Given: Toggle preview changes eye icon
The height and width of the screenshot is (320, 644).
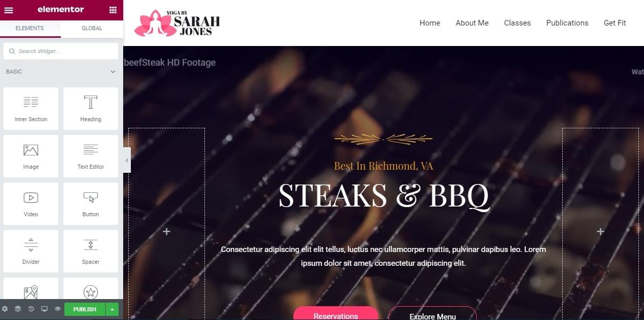Looking at the screenshot, I should click(58, 309).
